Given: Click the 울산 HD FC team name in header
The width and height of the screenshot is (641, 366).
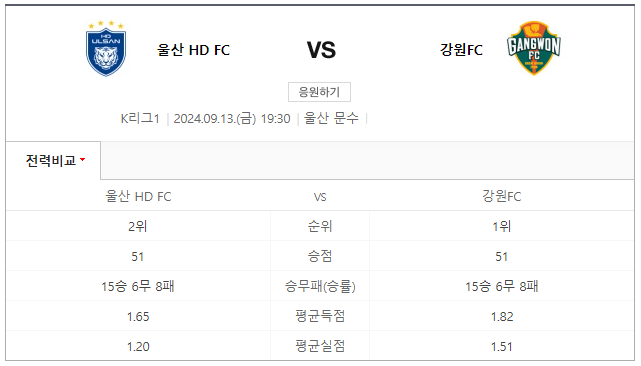Looking at the screenshot, I should pyautogui.click(x=193, y=50).
